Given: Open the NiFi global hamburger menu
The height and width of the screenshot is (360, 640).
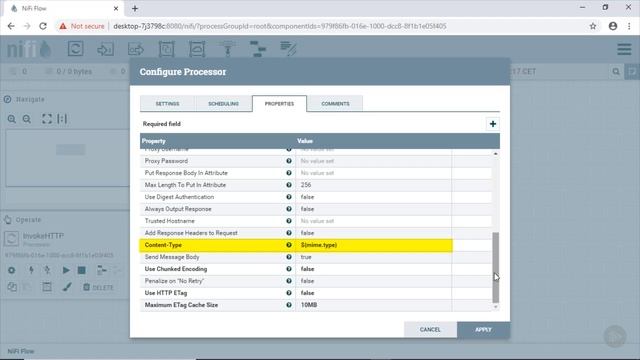Looking at the screenshot, I should coord(624,49).
